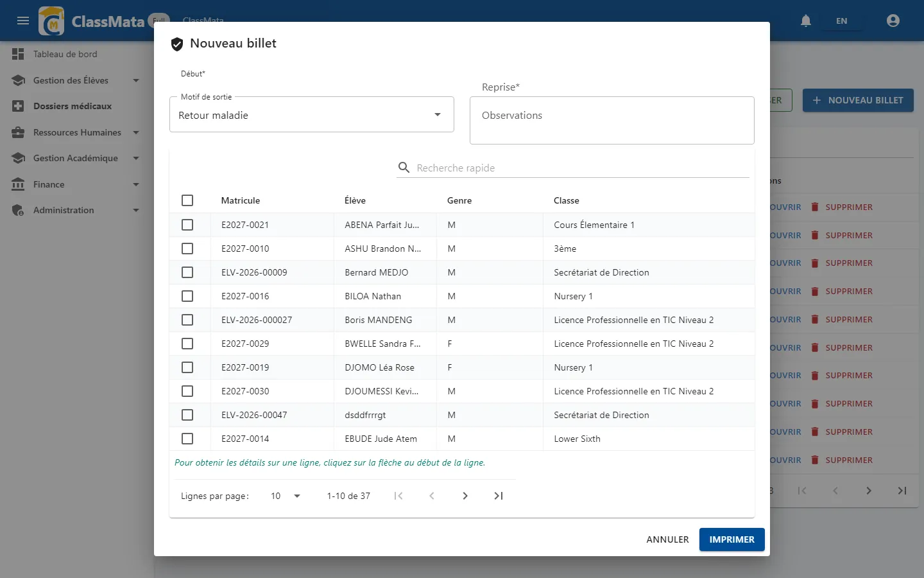
Task: Click NOUVEAU BILLET button
Action: coord(858,100)
